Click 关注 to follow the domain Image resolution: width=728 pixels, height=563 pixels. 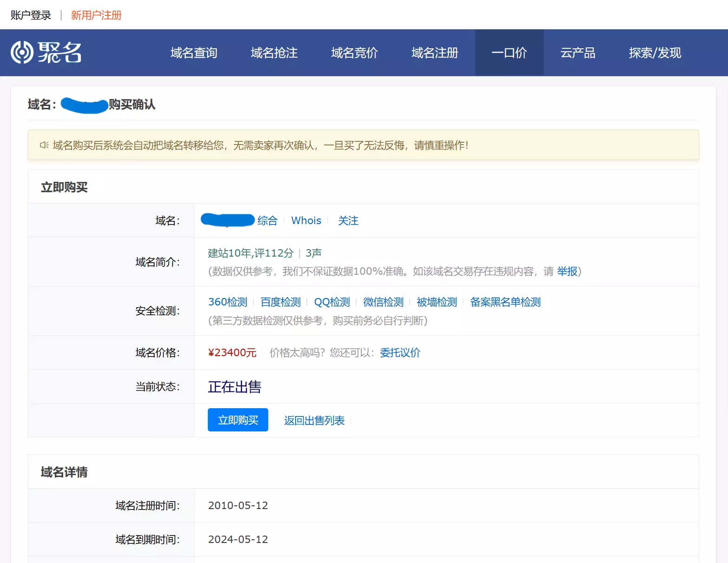click(x=348, y=220)
